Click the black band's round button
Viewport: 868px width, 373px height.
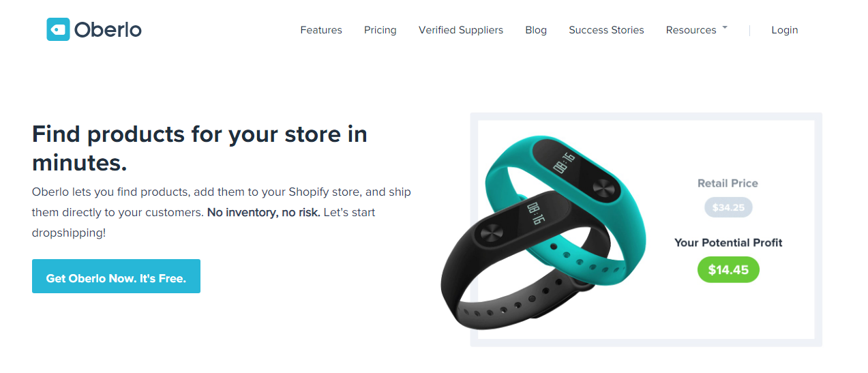click(x=491, y=233)
